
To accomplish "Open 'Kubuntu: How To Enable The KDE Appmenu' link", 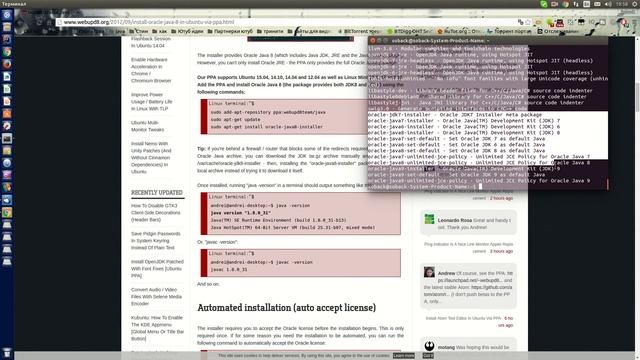I will pos(157,328).
